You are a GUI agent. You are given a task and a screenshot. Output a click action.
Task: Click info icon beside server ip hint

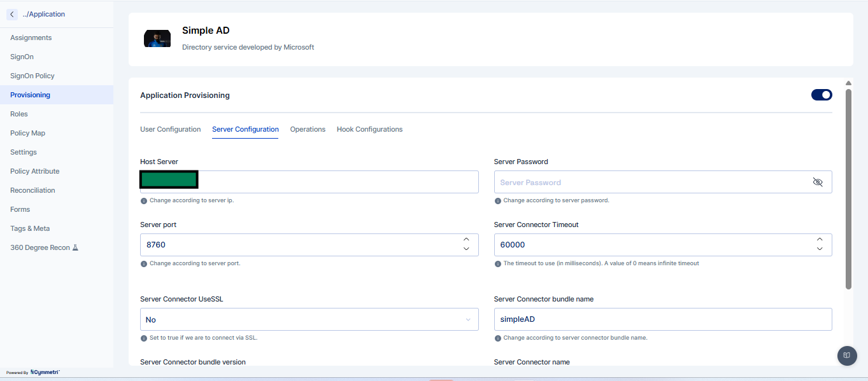tap(144, 200)
